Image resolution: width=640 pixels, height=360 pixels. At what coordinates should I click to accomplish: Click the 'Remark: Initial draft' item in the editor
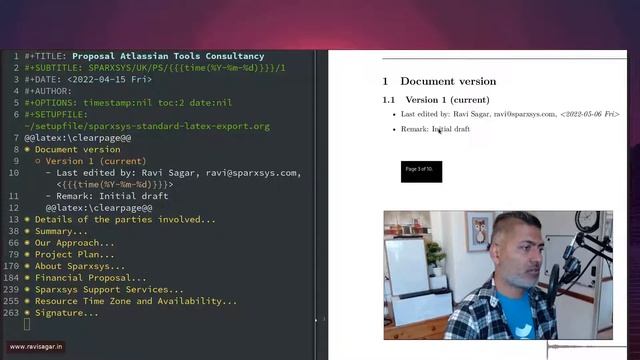point(107,196)
